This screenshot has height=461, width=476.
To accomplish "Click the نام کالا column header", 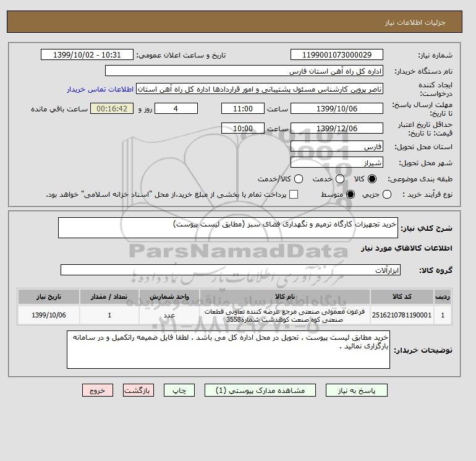I will coord(285,296).
